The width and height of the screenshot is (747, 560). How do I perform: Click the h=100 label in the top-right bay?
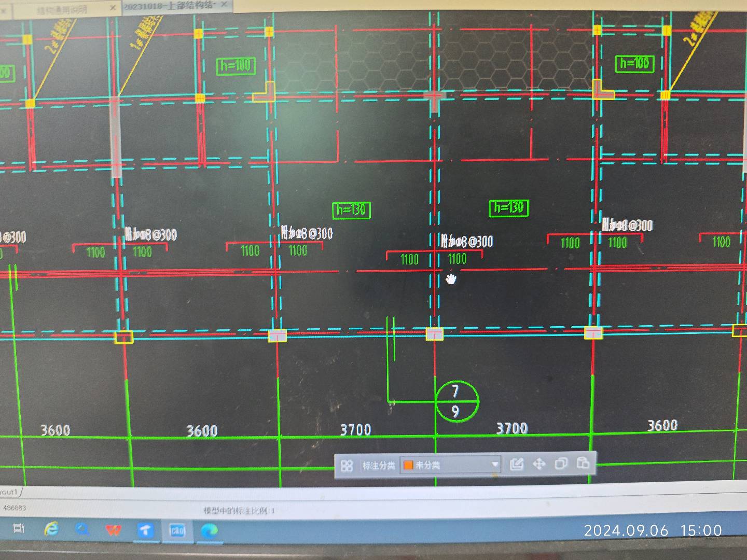[x=634, y=63]
